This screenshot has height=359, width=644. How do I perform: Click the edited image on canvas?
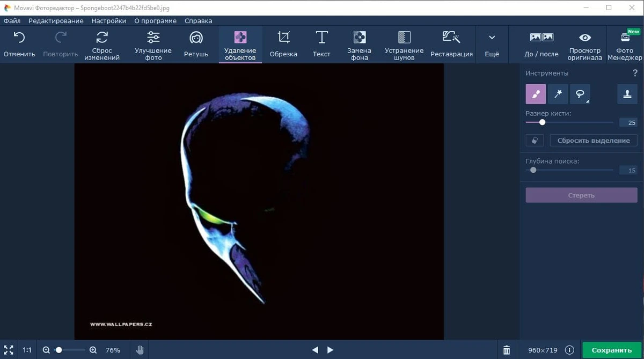[259, 201]
